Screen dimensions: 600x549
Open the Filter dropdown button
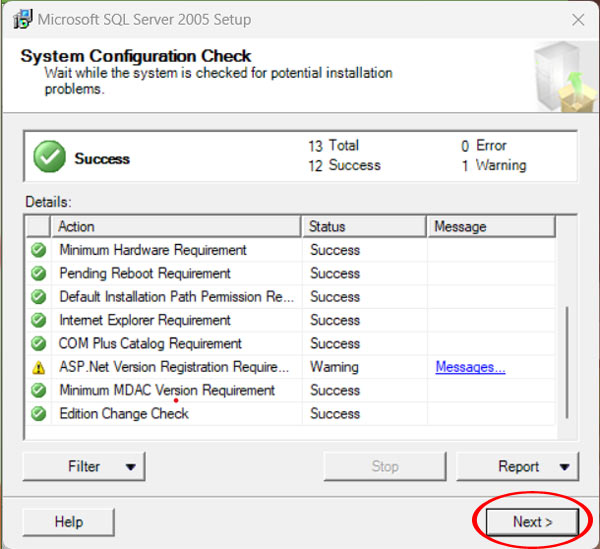coord(84,466)
